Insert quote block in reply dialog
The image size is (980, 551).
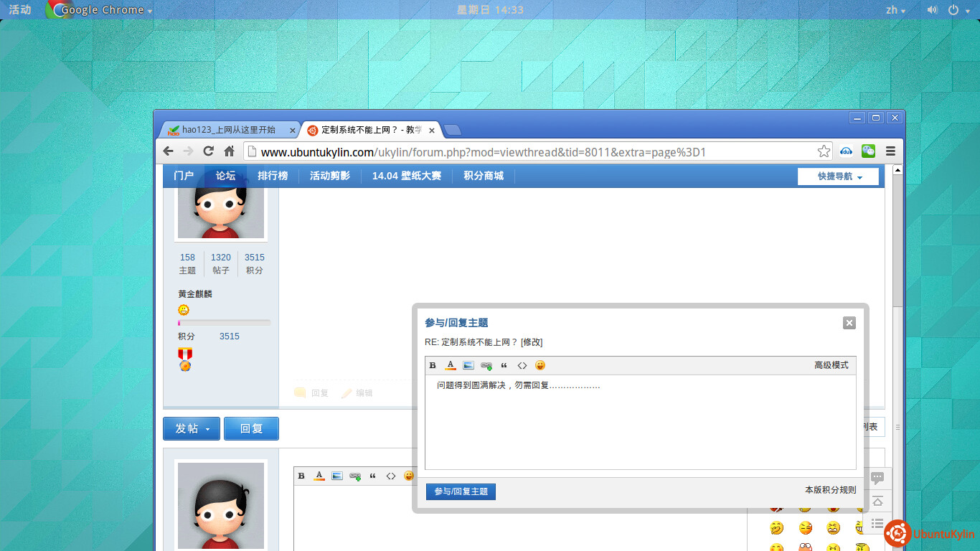click(504, 366)
